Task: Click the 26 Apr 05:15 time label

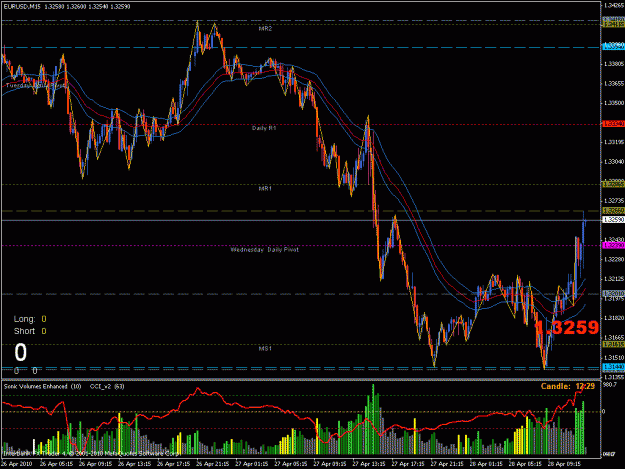Action: click(x=56, y=464)
